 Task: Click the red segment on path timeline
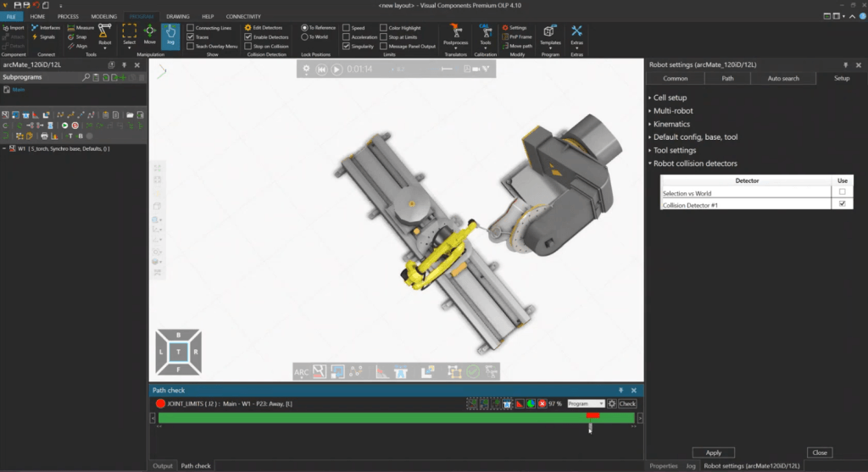click(x=593, y=415)
